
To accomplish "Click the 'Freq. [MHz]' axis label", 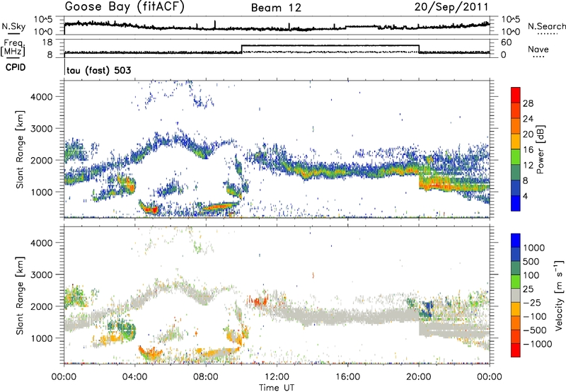I will (13, 48).
